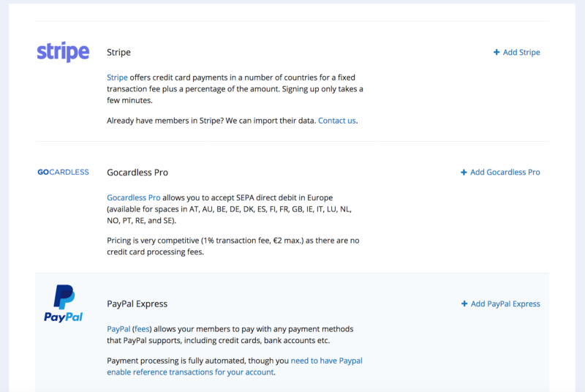This screenshot has width=585, height=392.
Task: Open the Gocardless Pro description link
Action: point(134,197)
